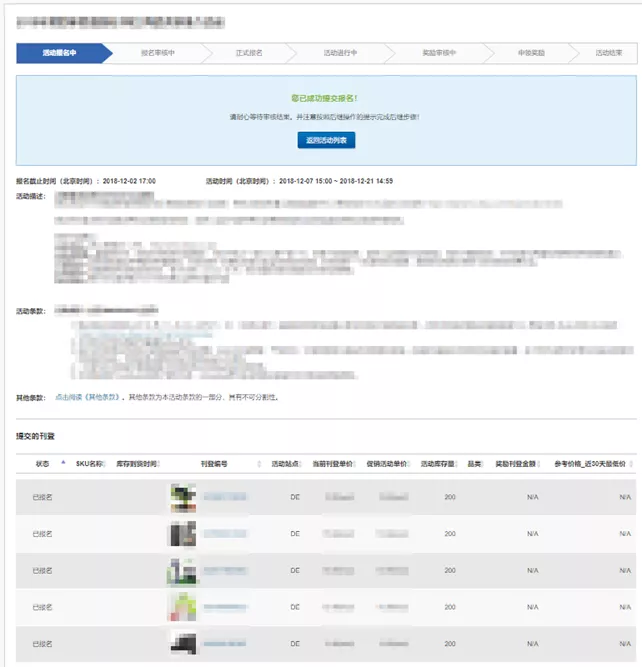Image resolution: width=642 pixels, height=667 pixels.
Task: Open the second row's product thumbnail
Action: [x=181, y=533]
